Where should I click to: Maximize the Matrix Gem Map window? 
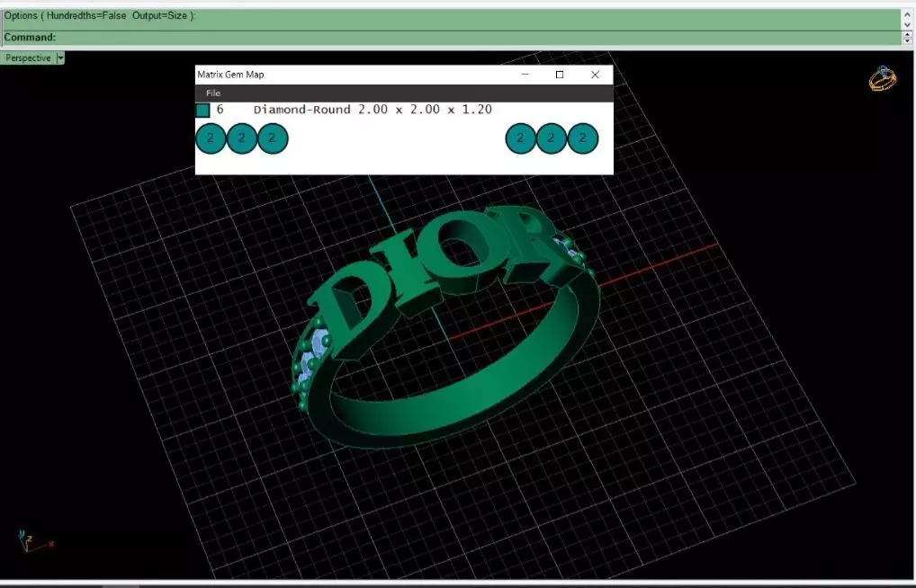pyautogui.click(x=560, y=74)
